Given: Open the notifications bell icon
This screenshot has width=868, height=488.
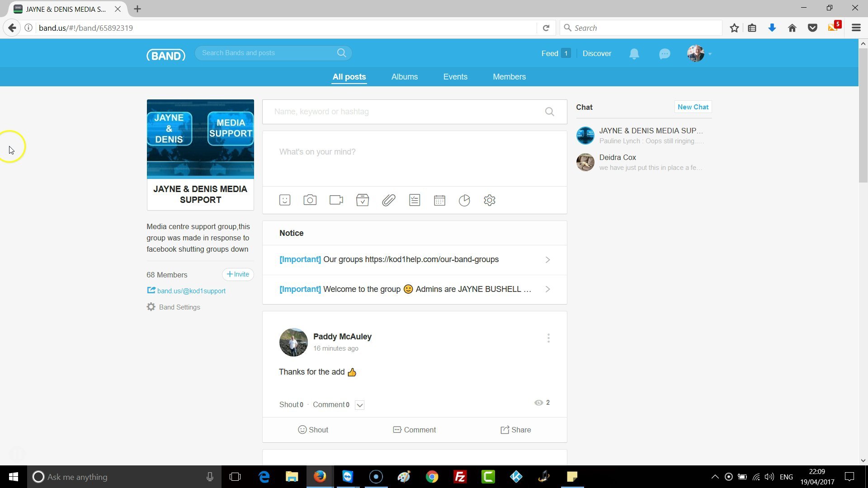Looking at the screenshot, I should coord(634,54).
